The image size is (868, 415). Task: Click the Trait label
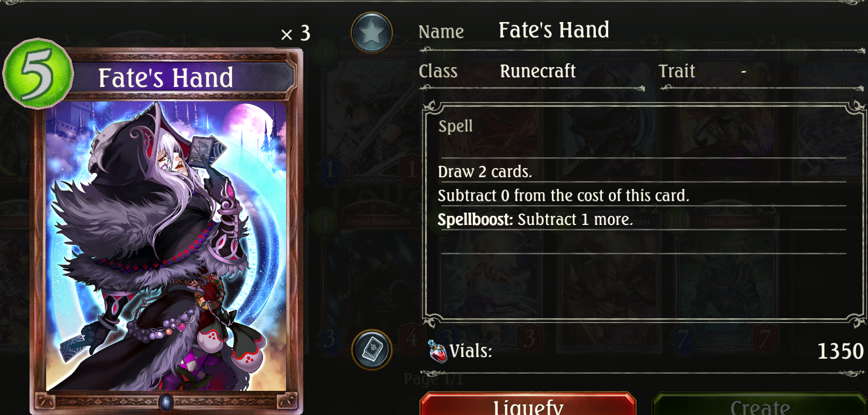(676, 71)
